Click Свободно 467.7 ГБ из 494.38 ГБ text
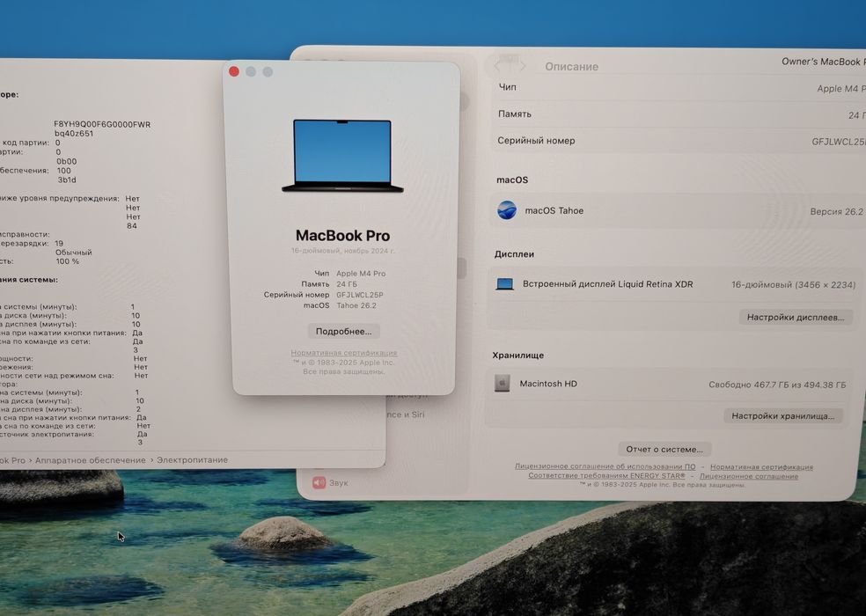This screenshot has height=616, width=866. (x=777, y=385)
